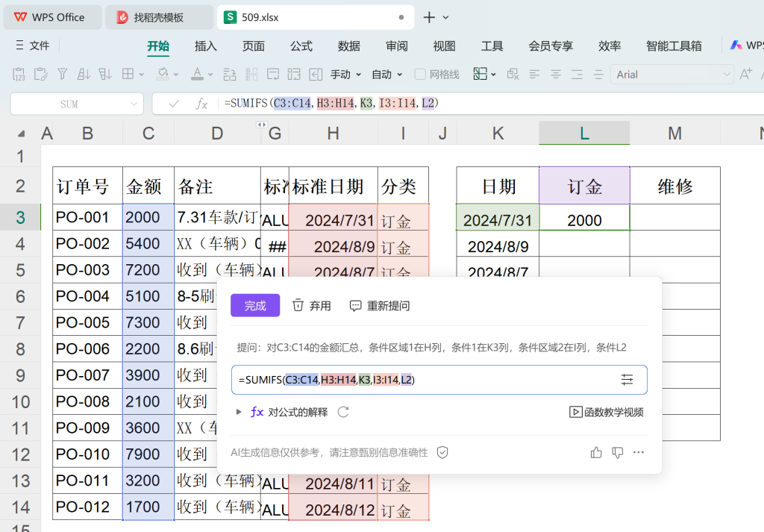Confirm formula with the checkmark icon

(173, 104)
